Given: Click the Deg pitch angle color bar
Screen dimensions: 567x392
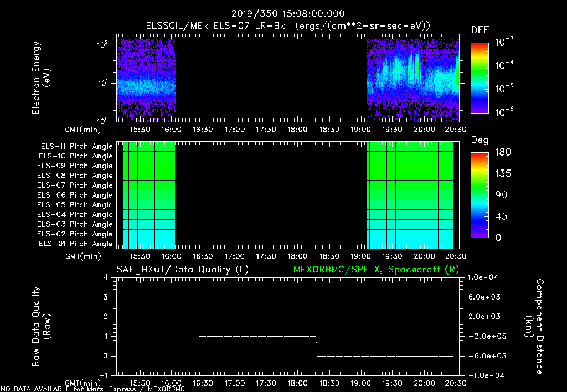Looking at the screenshot, I should click(480, 195).
